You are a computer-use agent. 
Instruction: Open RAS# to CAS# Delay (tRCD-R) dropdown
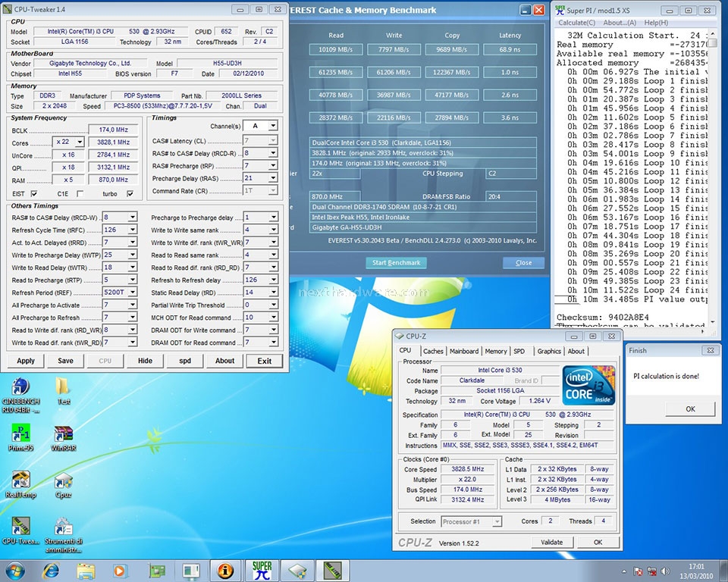pos(273,152)
